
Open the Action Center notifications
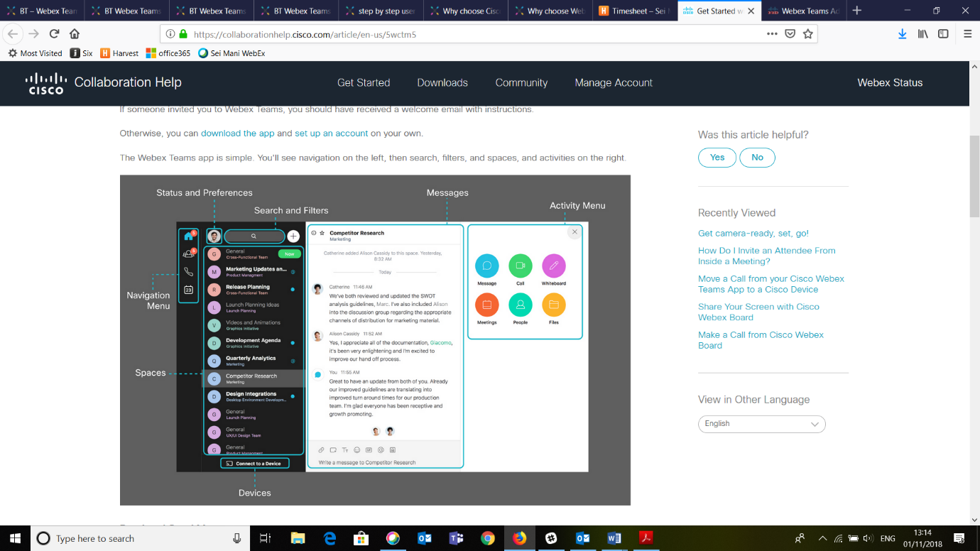959,538
